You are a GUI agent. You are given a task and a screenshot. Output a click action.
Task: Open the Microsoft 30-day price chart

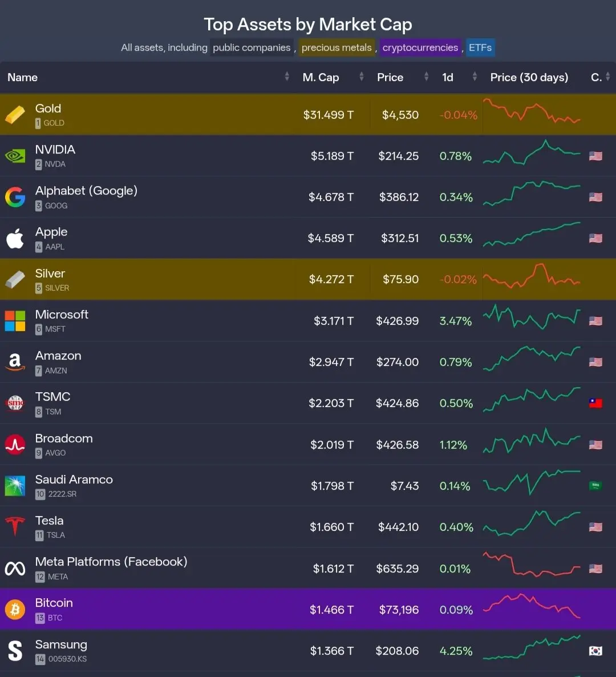click(532, 317)
